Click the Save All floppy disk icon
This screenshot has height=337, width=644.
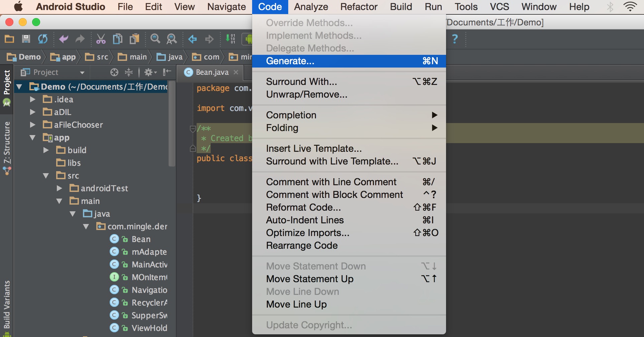click(26, 39)
